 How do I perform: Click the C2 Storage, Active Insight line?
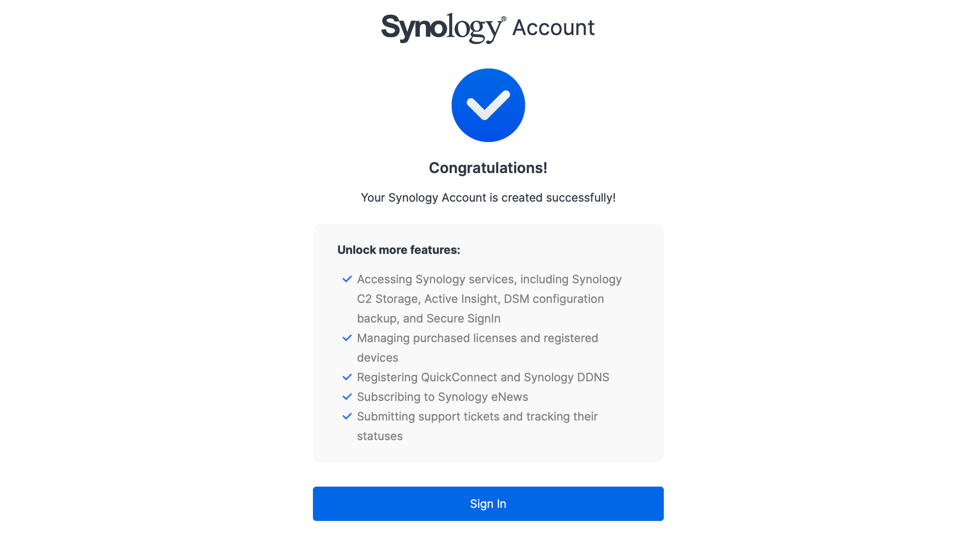480,299
